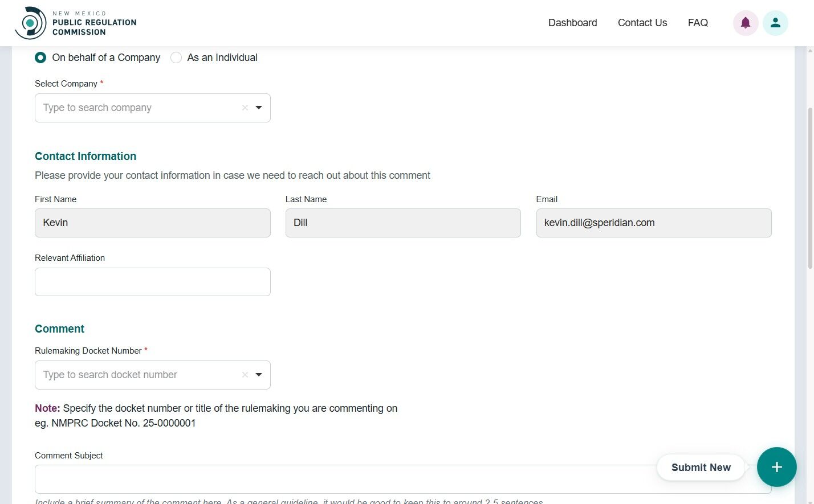
Task: Open the FAQ page
Action: coord(698,23)
